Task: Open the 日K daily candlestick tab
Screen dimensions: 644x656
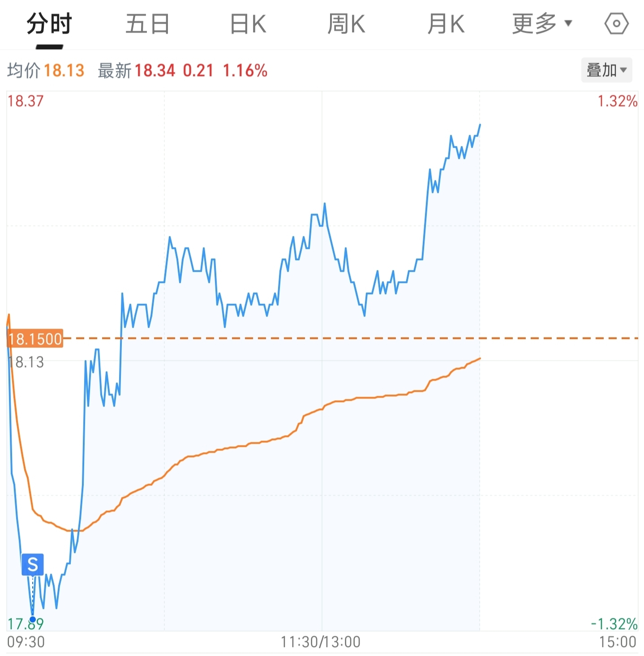Action: tap(248, 24)
